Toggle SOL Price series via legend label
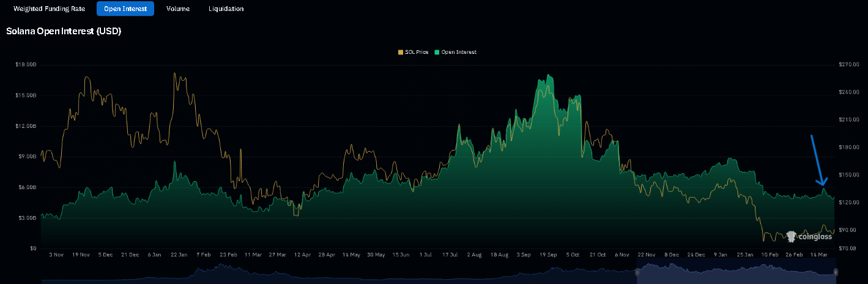 point(417,52)
